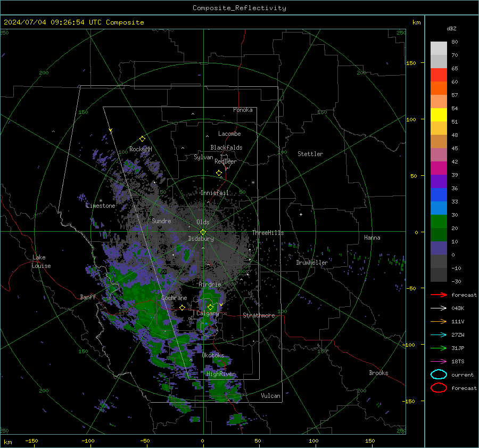Click the cyan current ellipse icon
This screenshot has width=479, height=448.
coord(439,374)
